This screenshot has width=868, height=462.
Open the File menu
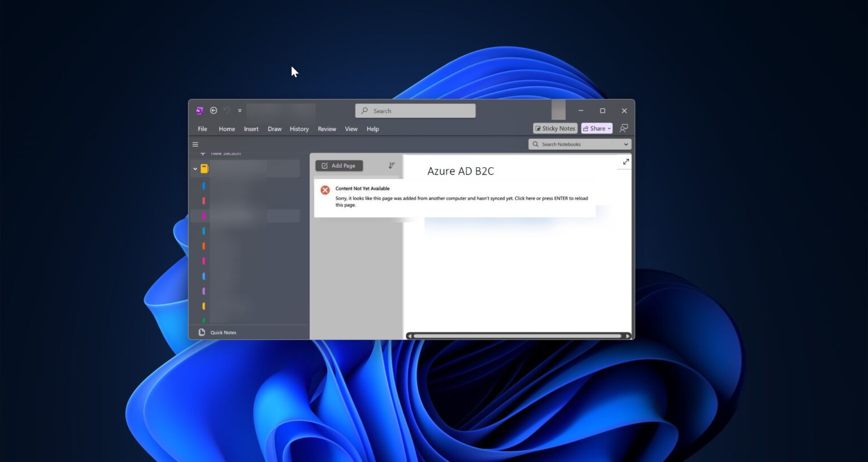click(202, 129)
